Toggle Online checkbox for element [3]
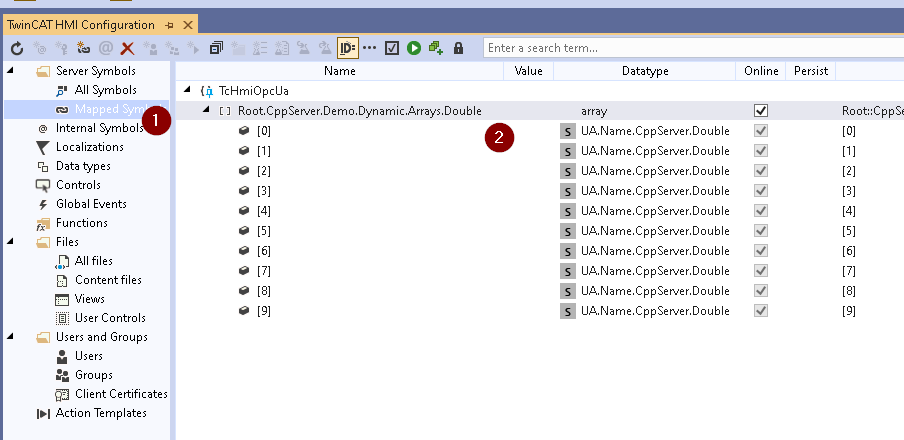 [x=761, y=191]
